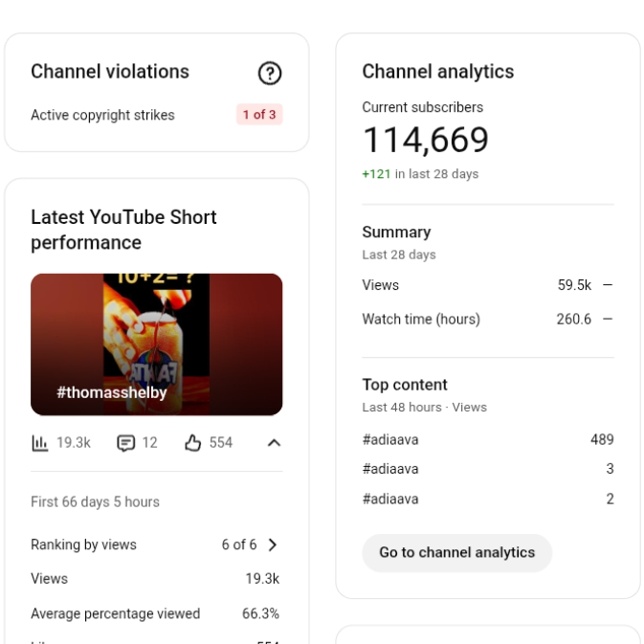Open the 1 of 3 copyright strikes badge
This screenshot has height=644, width=644.
pos(259,115)
